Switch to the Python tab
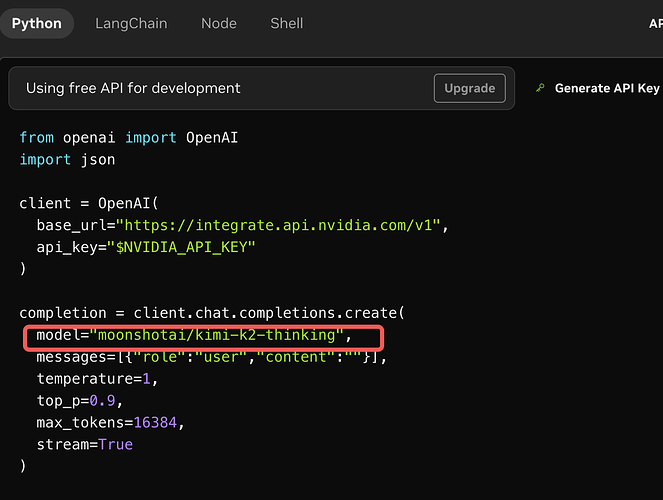The width and height of the screenshot is (663, 500). pyautogui.click(x=37, y=23)
